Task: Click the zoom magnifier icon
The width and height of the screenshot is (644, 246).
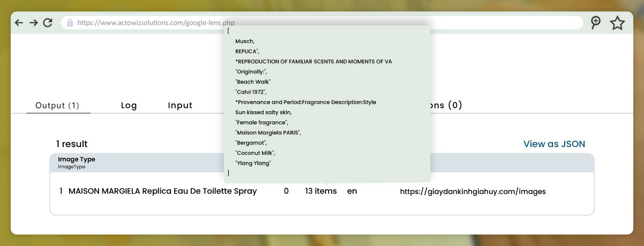Action: [x=596, y=22]
